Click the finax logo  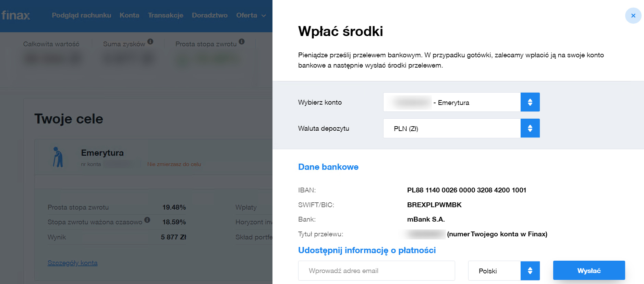(x=16, y=15)
